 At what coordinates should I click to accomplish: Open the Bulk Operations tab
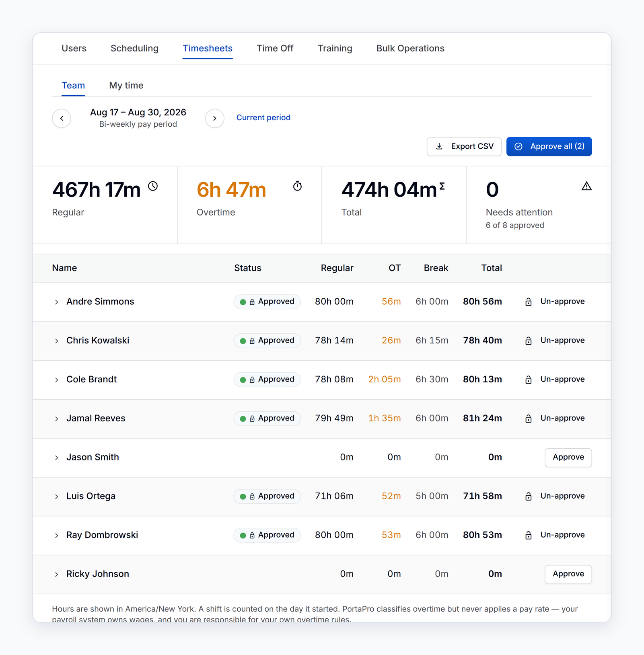click(x=410, y=48)
